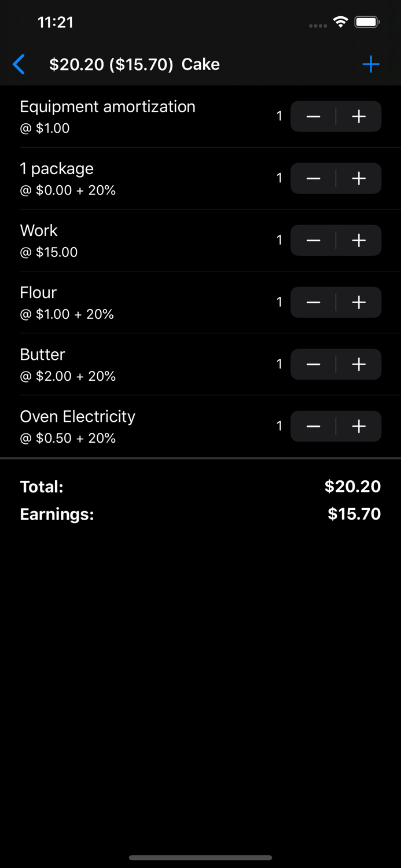
Task: Tap the back chevron to return to recipes
Action: click(19, 64)
